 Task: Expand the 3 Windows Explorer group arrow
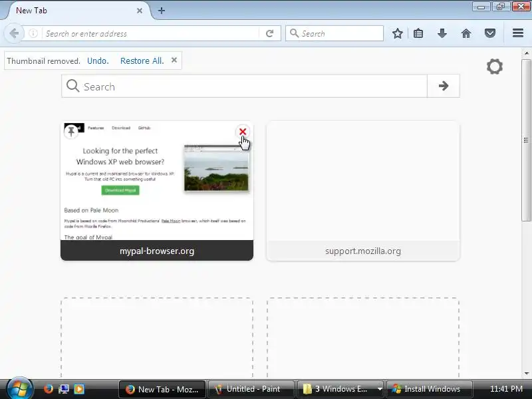380,389
